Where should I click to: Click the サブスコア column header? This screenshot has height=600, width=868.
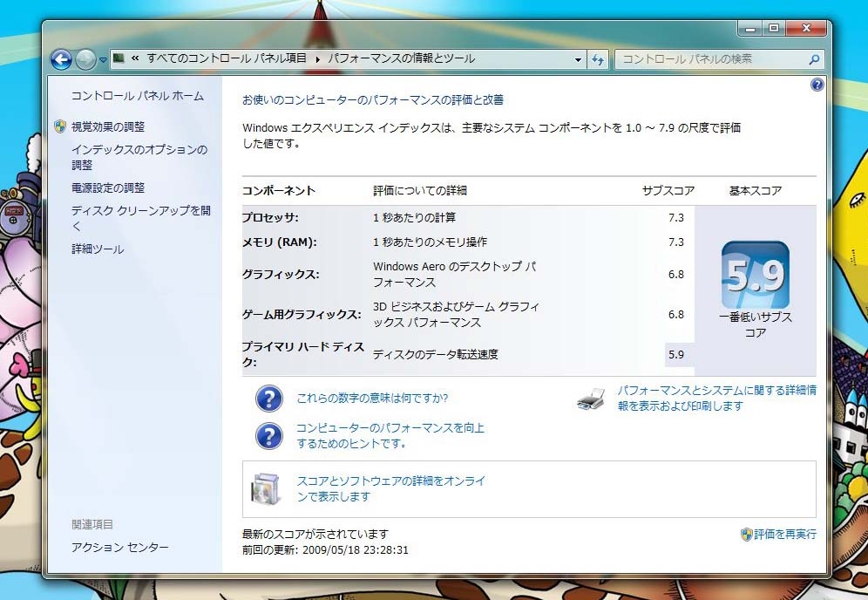(668, 191)
